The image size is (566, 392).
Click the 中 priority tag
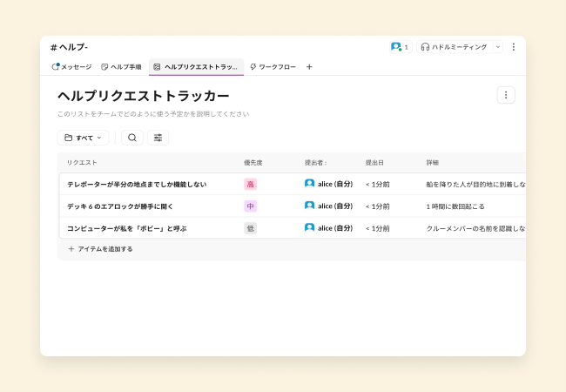pos(250,206)
